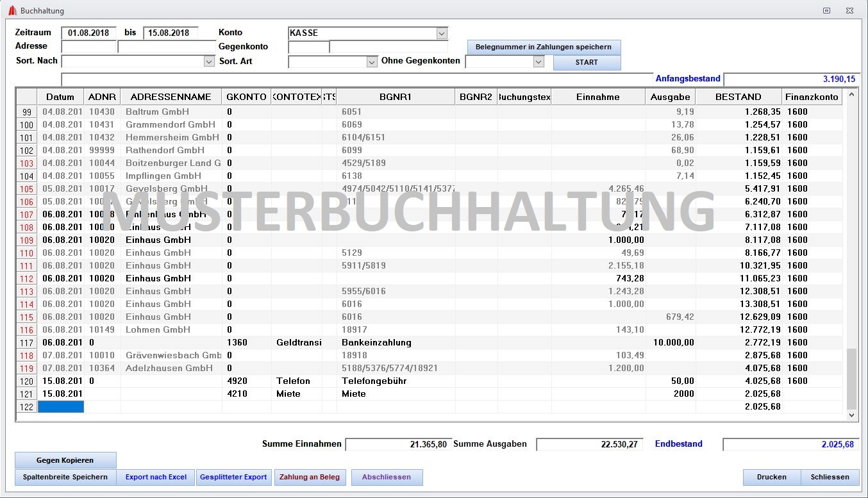The image size is (868, 498).
Task: Click the Zahlung an Beleg button
Action: (310, 477)
